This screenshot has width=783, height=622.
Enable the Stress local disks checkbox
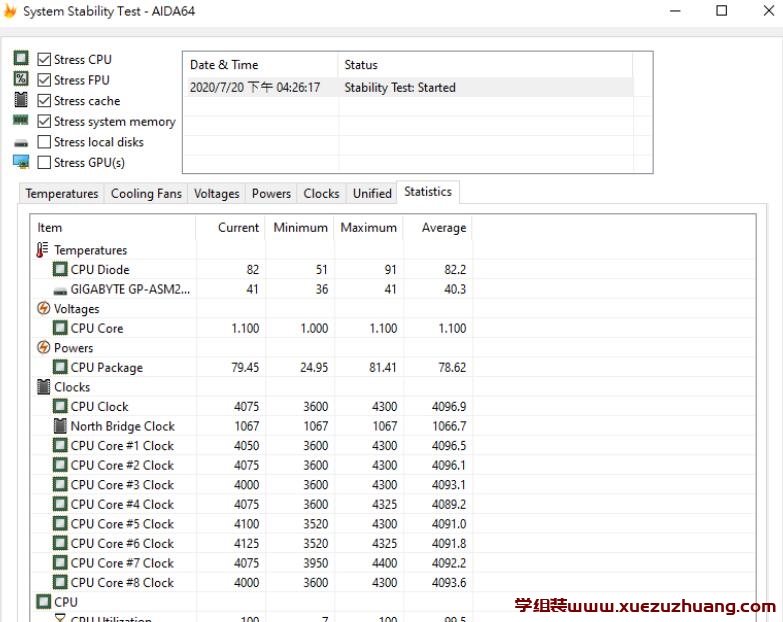(44, 142)
